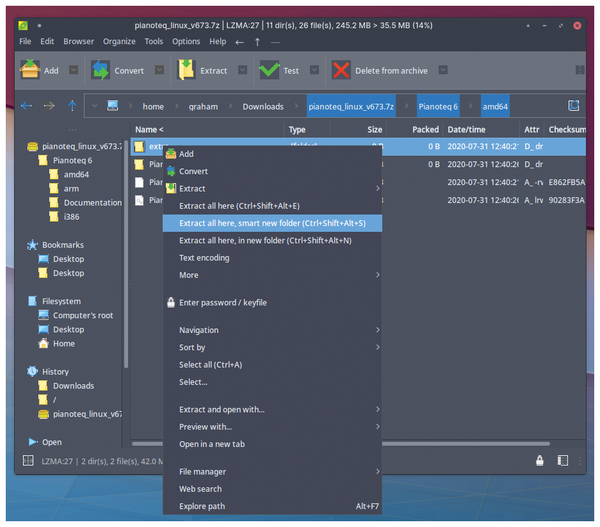Click the Add archive toolbar icon
This screenshot has height=527, width=600.
(30, 70)
